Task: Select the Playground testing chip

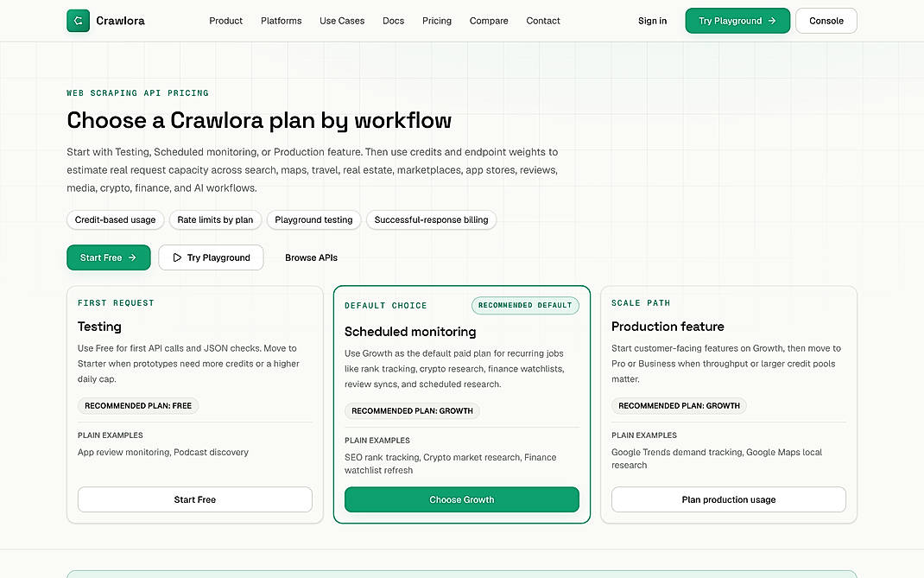Action: click(x=313, y=220)
